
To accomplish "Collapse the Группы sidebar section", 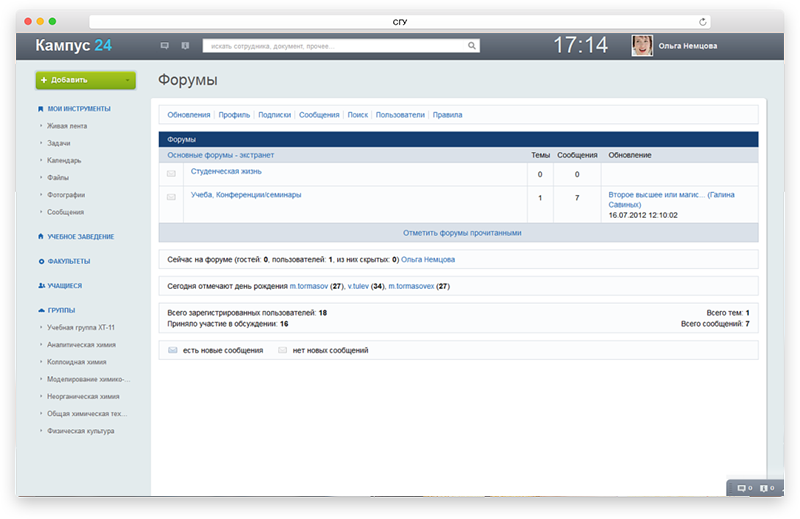I will (41, 310).
